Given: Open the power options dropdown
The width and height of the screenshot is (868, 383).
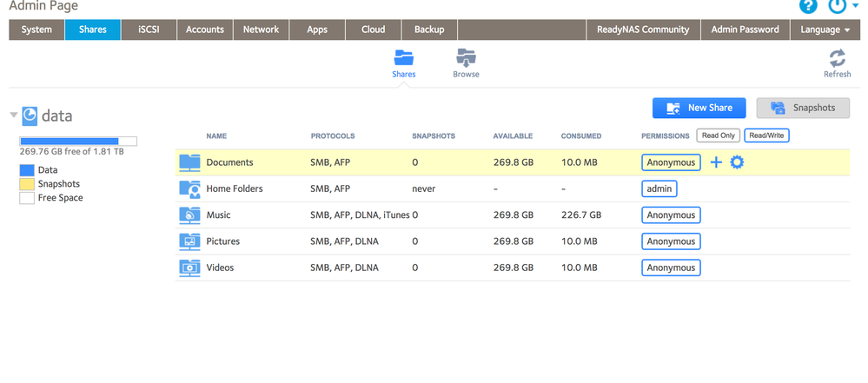Looking at the screenshot, I should coord(839,6).
